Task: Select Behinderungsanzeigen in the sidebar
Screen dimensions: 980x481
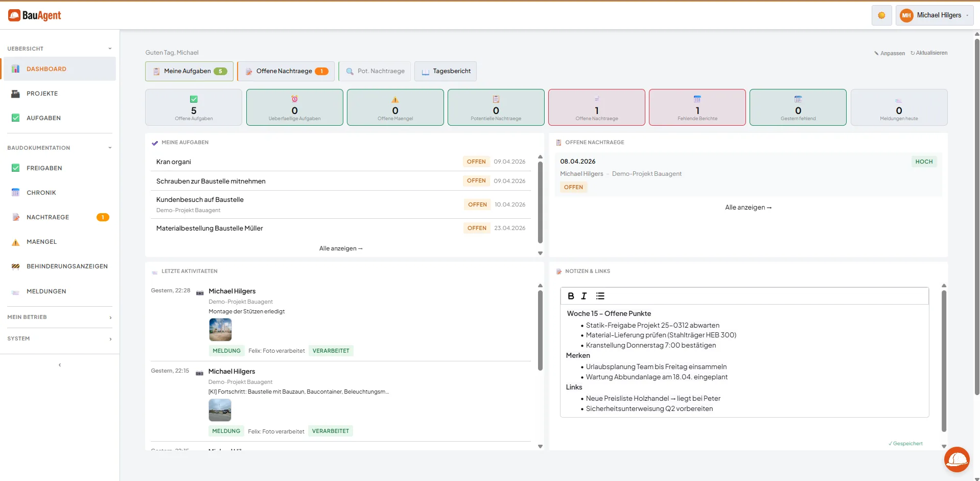Action: click(67, 266)
